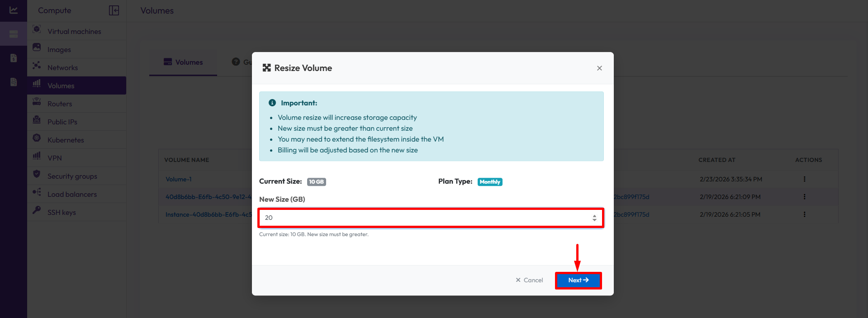Click the Virtual machines icon
Screen dimensions: 868x318
click(x=37, y=30)
